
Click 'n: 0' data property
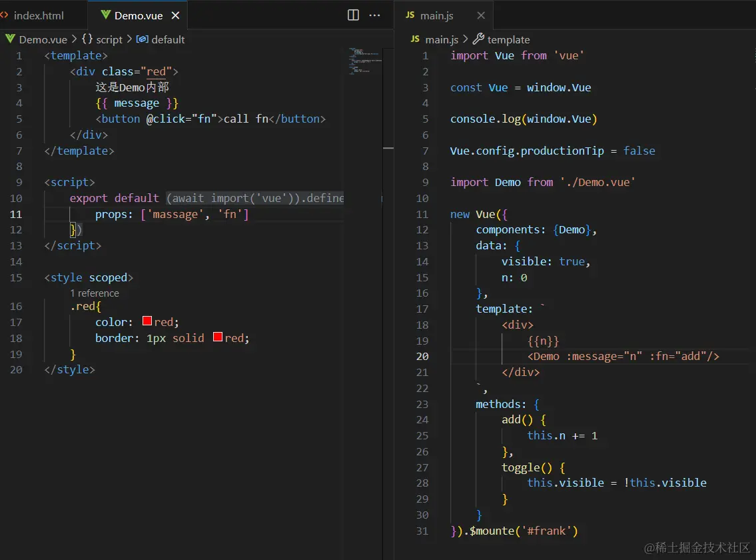tap(514, 277)
